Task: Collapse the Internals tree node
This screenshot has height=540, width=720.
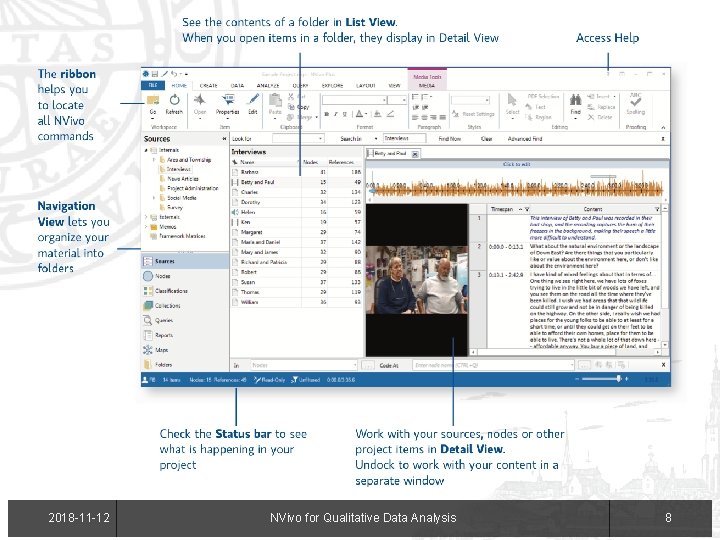Action: tap(146, 150)
